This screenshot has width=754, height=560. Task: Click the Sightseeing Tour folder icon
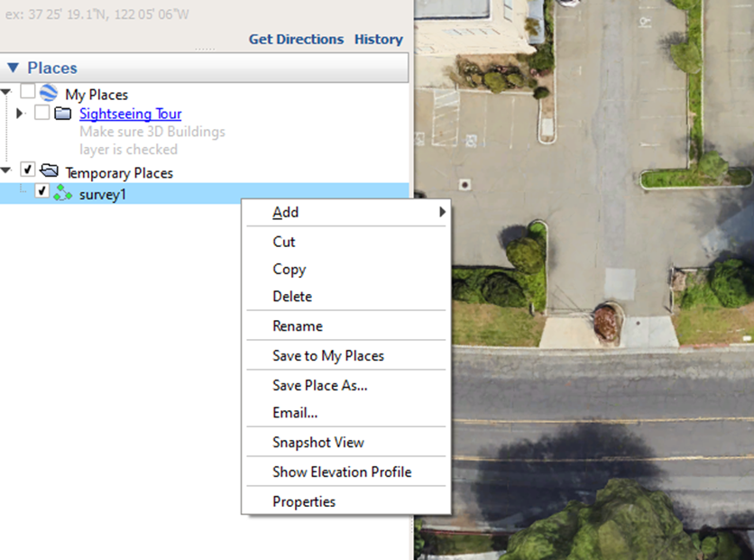(x=63, y=114)
